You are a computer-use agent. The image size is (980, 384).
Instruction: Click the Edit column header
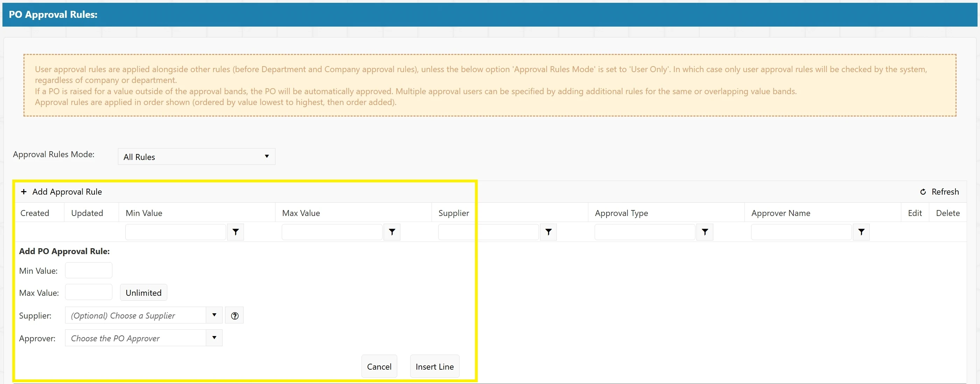point(915,213)
